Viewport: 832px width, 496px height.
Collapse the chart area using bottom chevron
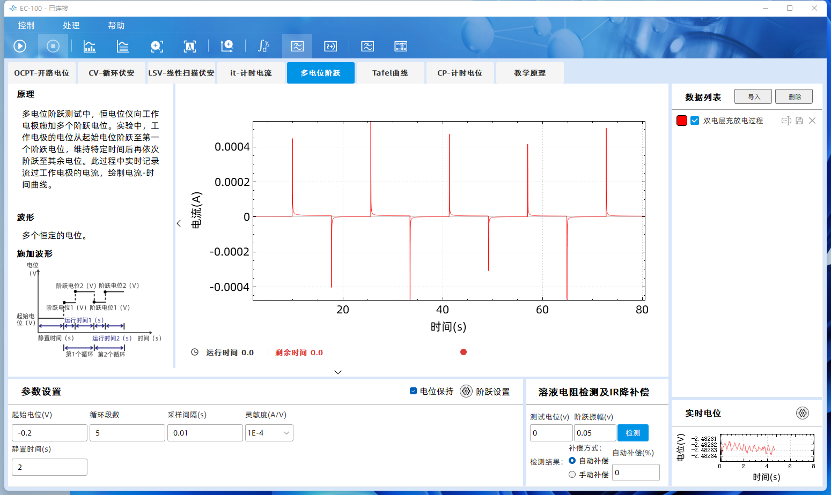(338, 372)
